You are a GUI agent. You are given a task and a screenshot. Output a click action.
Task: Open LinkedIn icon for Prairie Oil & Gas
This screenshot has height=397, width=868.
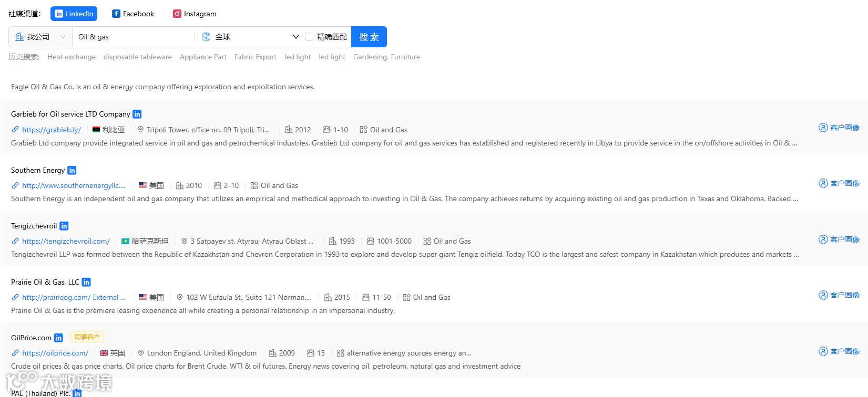86,282
